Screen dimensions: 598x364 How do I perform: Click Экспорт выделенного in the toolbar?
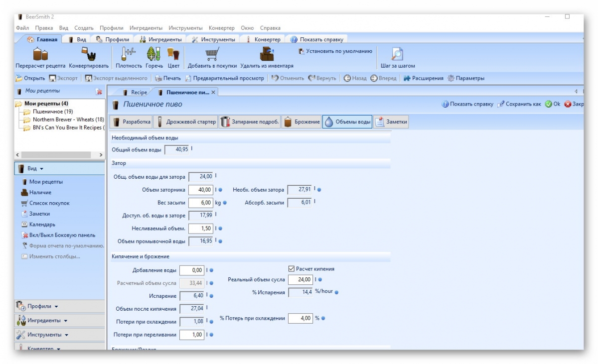[116, 78]
